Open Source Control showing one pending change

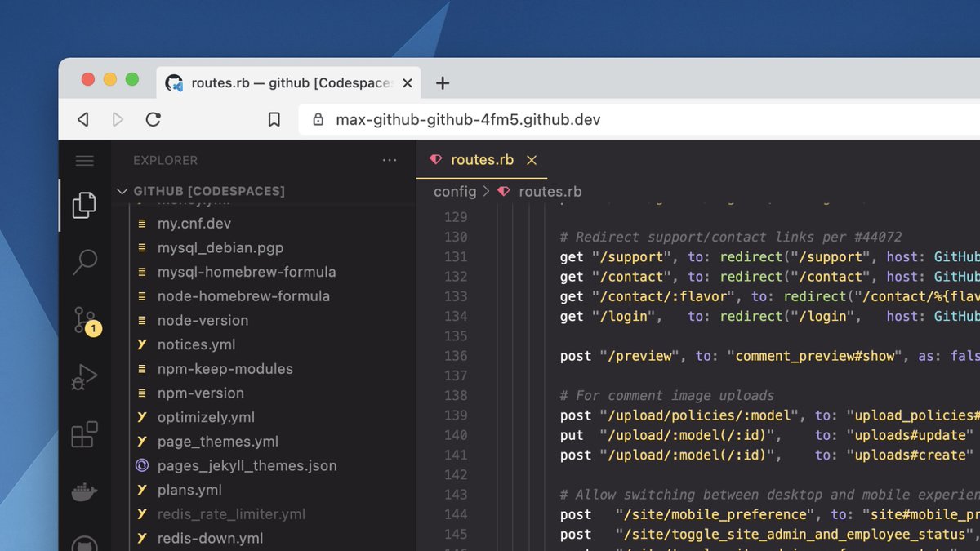[84, 318]
